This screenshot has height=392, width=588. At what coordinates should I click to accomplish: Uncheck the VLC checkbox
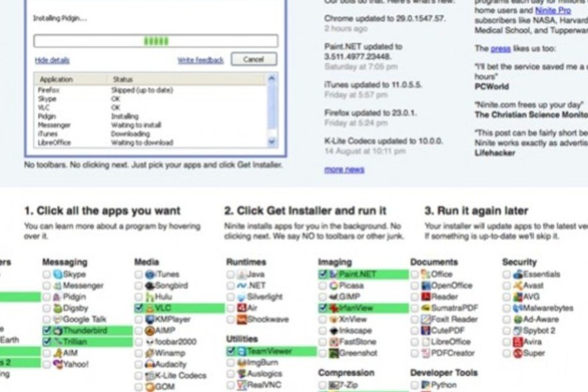(139, 308)
